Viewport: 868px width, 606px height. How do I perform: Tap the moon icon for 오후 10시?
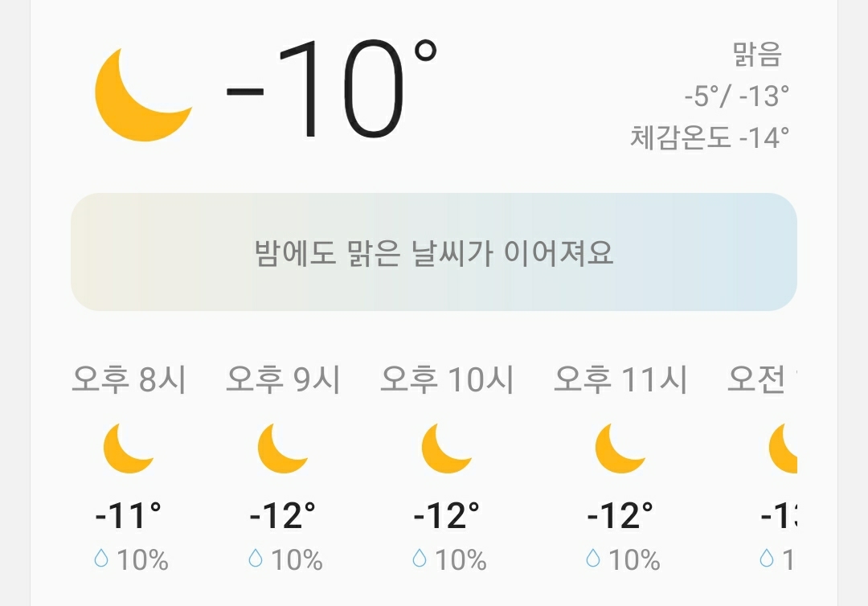(x=445, y=448)
